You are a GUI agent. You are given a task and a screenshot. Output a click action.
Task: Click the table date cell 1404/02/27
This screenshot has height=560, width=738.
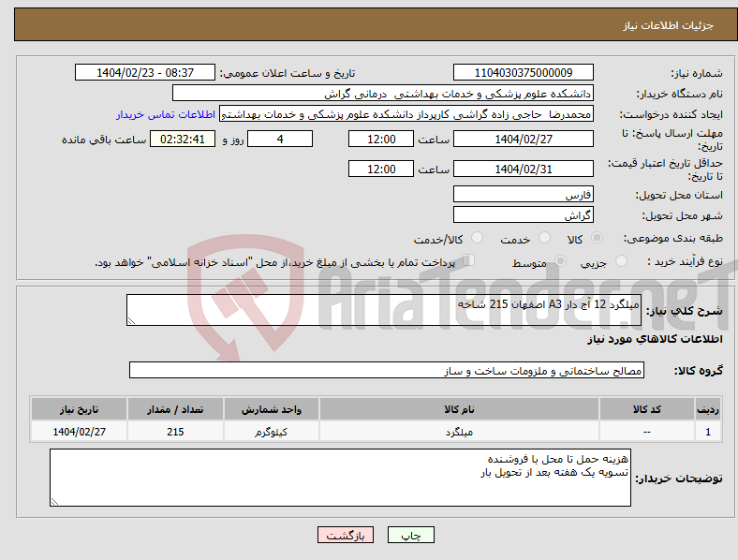point(79,432)
